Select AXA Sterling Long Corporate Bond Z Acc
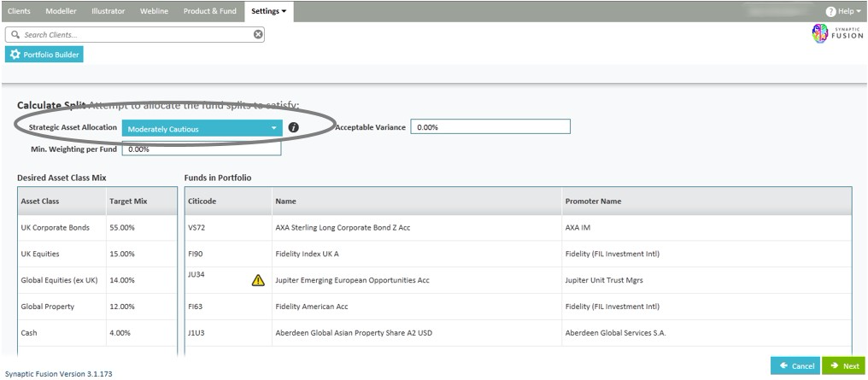This screenshot has width=868, height=380. [x=343, y=227]
